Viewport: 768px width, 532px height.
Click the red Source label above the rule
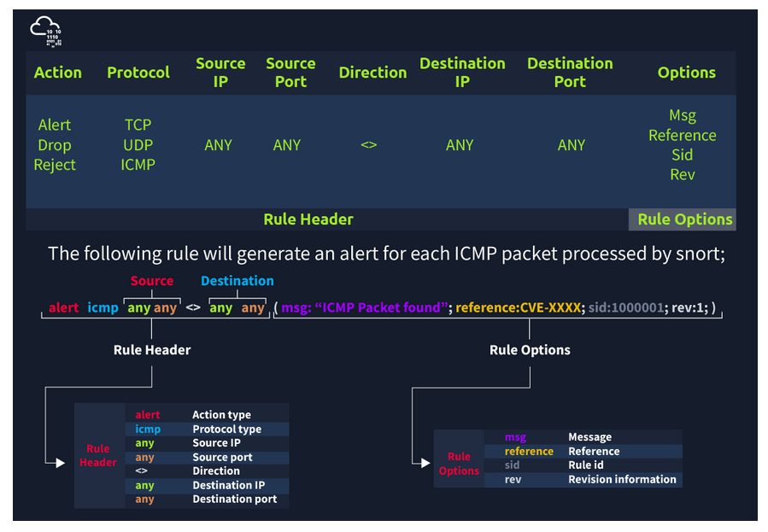coord(152,281)
